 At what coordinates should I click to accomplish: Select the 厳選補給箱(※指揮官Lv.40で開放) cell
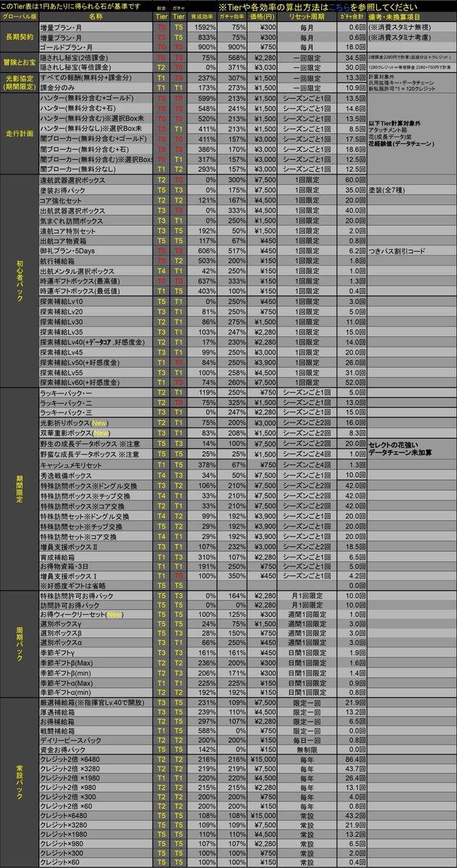point(95,703)
